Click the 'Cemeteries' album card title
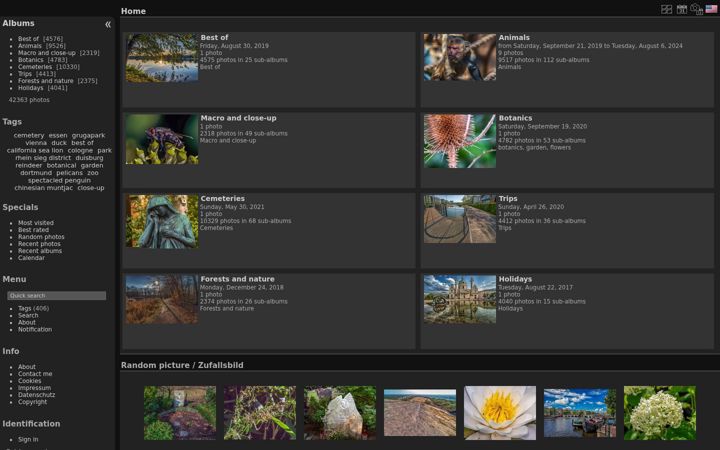This screenshot has height=450, width=720. point(223,199)
